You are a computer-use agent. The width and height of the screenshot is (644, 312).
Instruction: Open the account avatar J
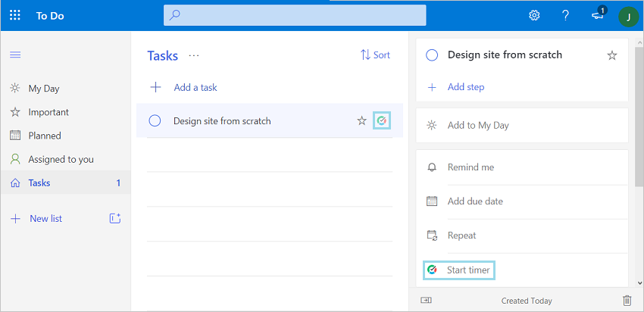click(628, 17)
